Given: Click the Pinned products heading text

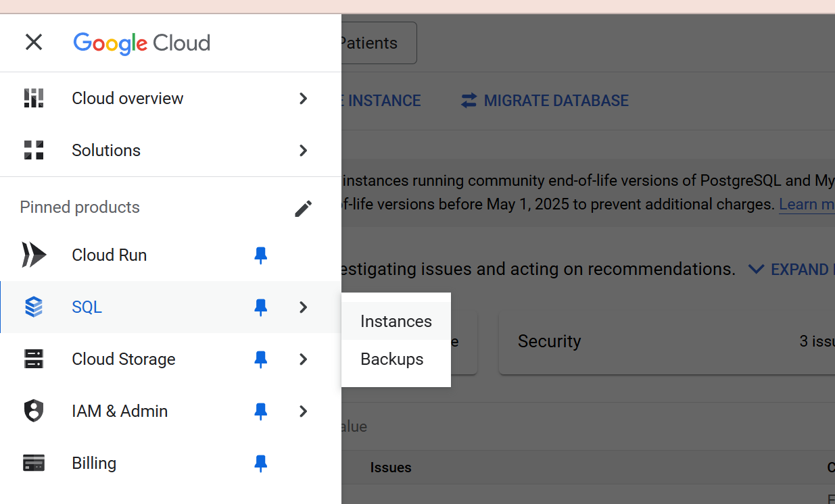Looking at the screenshot, I should 80,207.
